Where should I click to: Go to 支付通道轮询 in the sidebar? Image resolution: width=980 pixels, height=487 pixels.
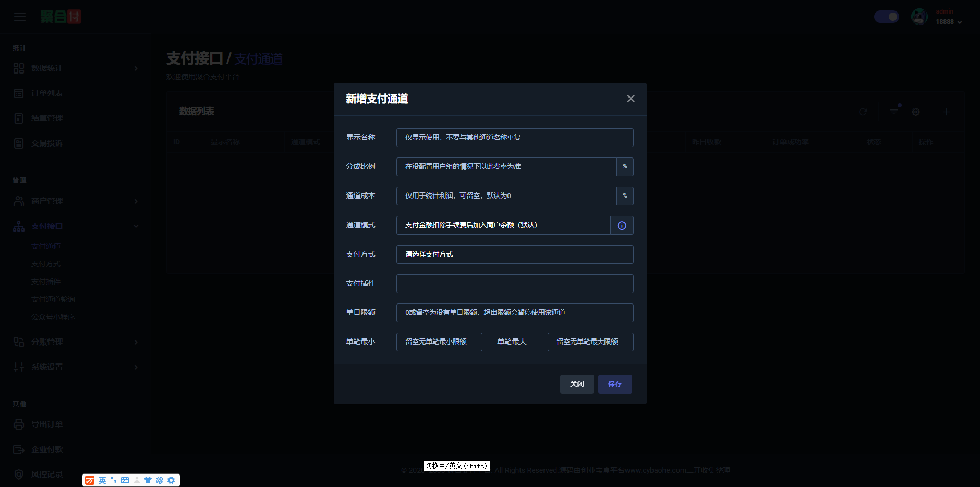point(54,299)
